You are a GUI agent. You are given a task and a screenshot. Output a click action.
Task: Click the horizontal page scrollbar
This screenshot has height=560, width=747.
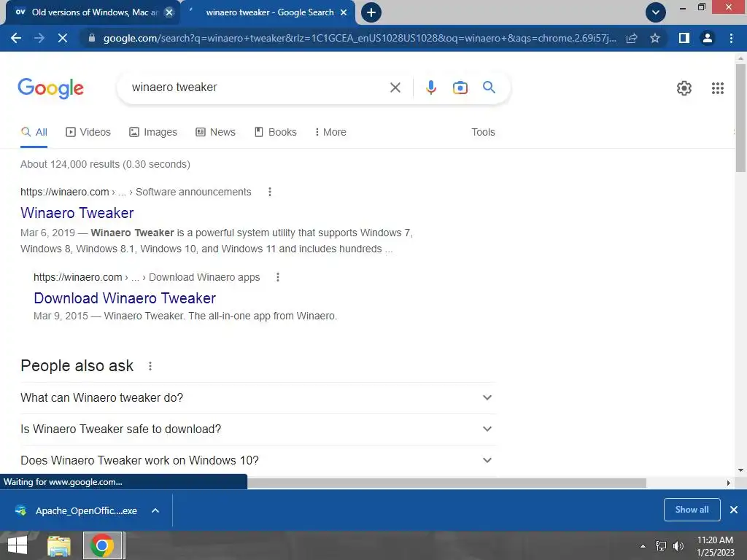[446, 483]
